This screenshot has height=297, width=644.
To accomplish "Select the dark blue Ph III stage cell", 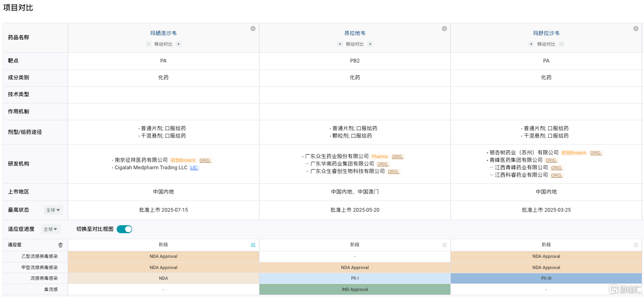I will pyautogui.click(x=546, y=278).
